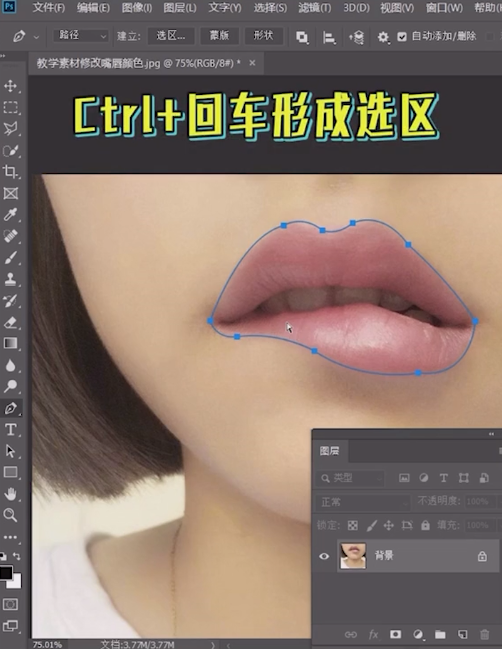Viewport: 502px width, 649px height.
Task: Select the Rectangular Marquee tool
Action: click(10, 108)
